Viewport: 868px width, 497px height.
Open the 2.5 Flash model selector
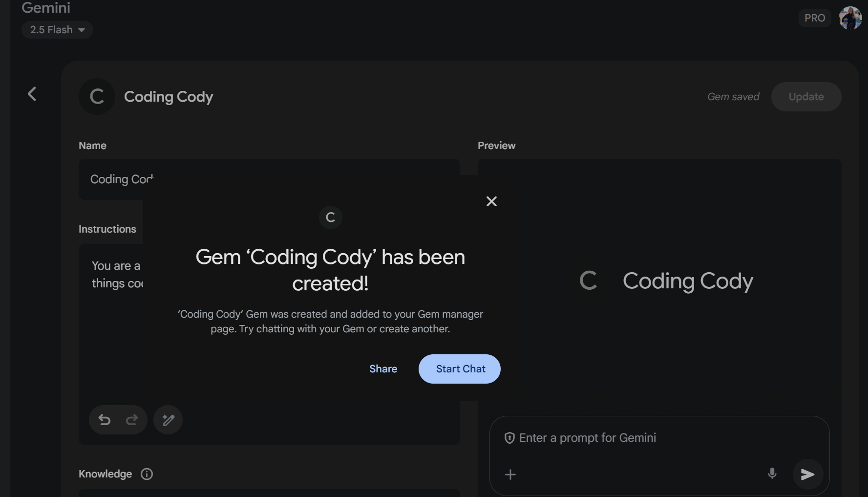57,30
